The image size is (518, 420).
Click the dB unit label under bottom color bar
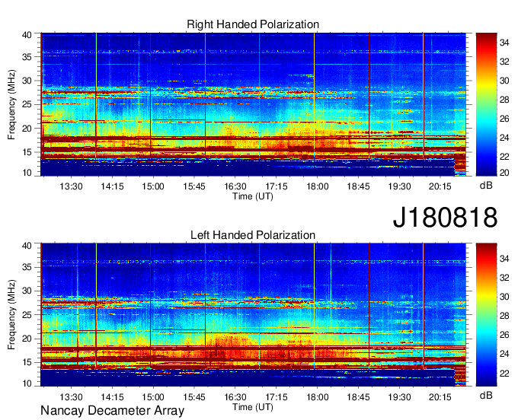point(486,395)
